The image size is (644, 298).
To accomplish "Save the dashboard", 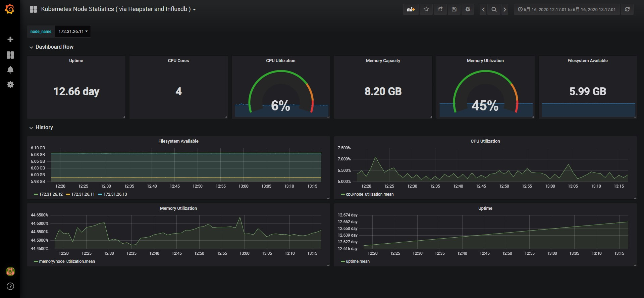I will [454, 9].
